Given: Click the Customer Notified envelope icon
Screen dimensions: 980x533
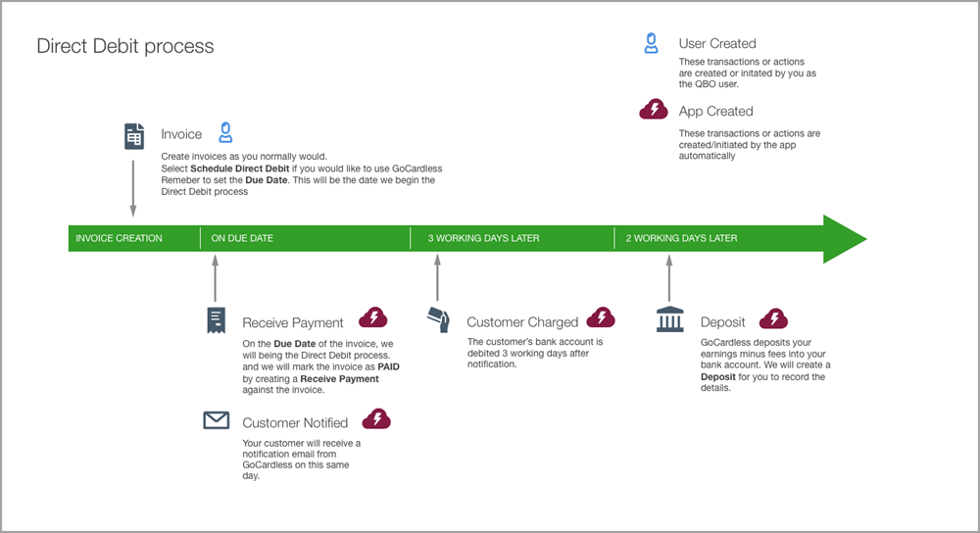Looking at the screenshot, I should tap(217, 420).
